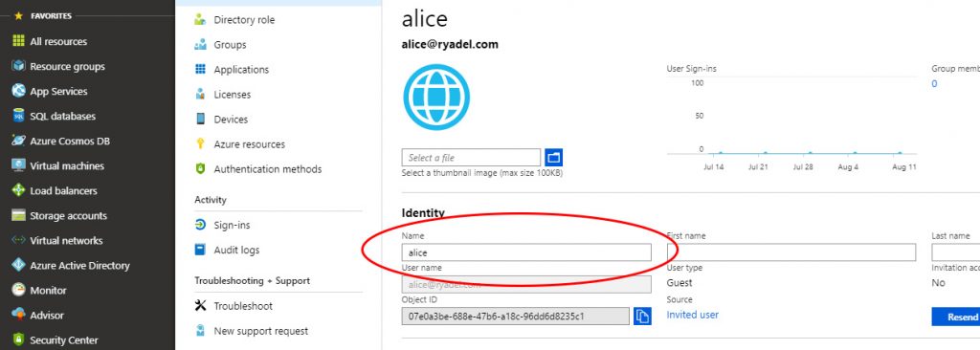Screen dimensions: 980x350
Task: Browse for a thumbnail image file
Action: (554, 158)
